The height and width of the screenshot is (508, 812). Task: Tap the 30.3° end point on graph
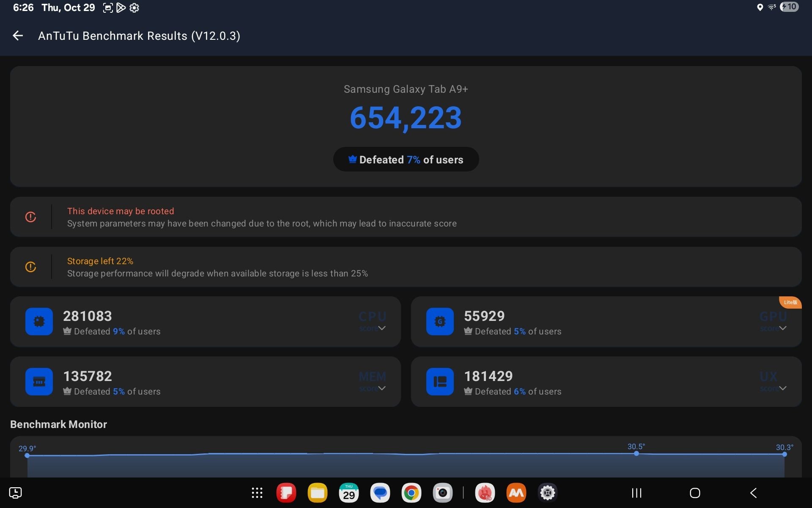(785, 454)
